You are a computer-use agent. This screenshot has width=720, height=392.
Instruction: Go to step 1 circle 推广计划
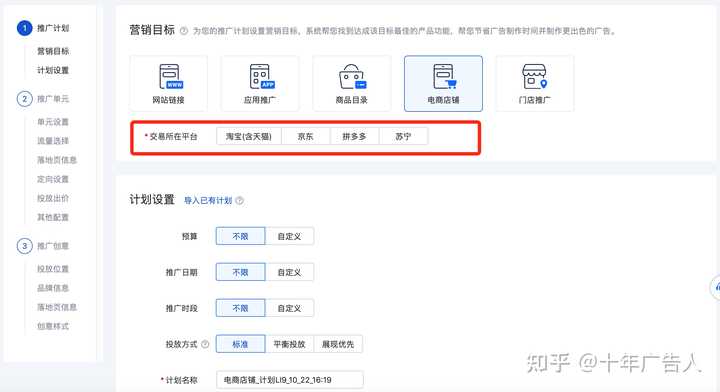24,28
